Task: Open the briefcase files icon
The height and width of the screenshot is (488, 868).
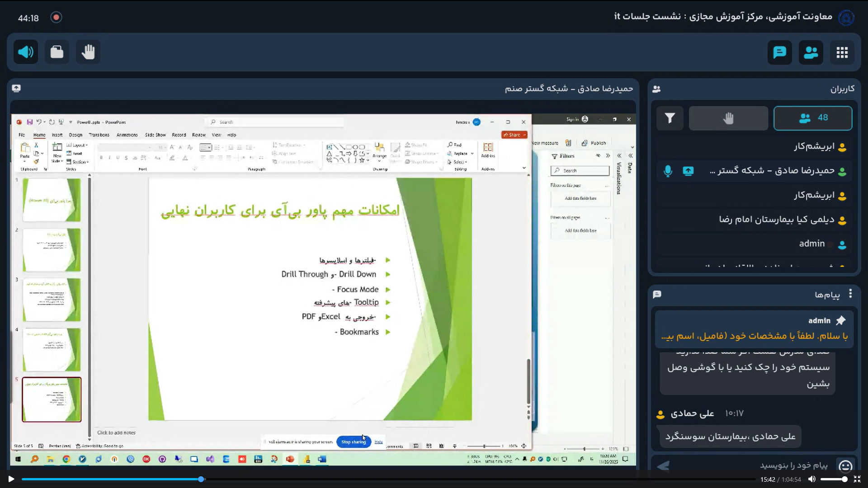Action: tap(57, 52)
